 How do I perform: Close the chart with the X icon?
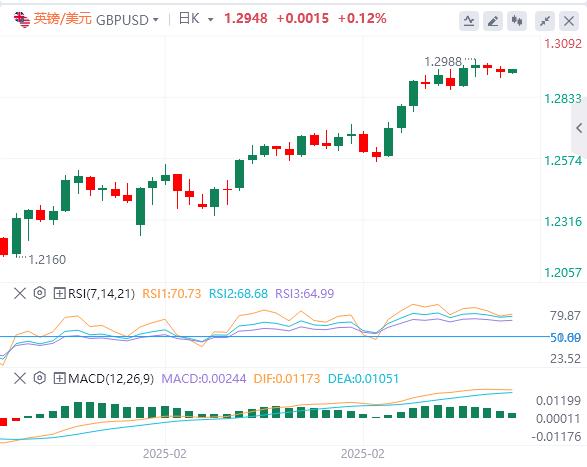(x=569, y=21)
